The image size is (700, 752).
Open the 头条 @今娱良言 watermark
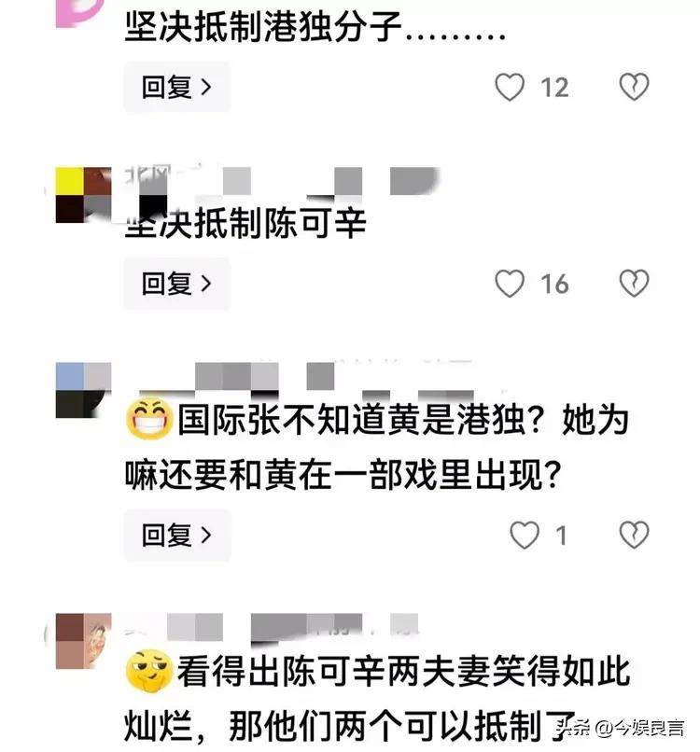click(622, 728)
